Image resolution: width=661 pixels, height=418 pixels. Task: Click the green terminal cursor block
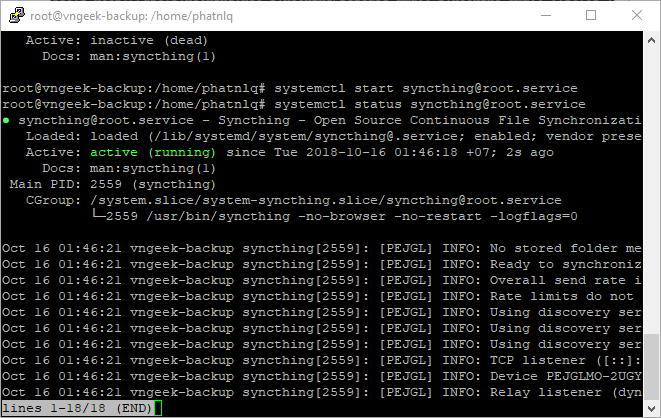point(158,408)
